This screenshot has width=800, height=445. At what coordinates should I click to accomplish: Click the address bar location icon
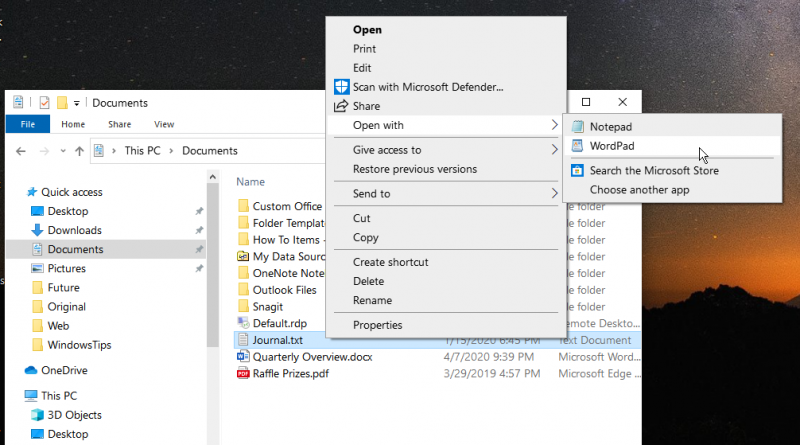tap(99, 151)
